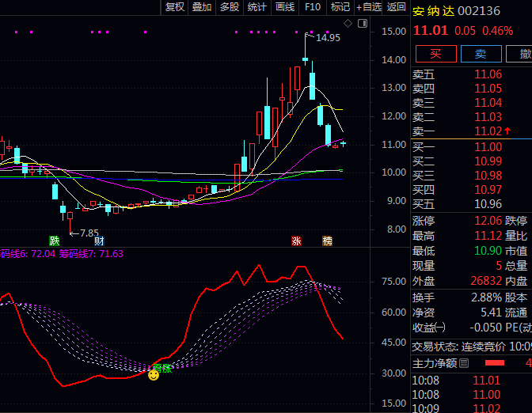Click the blue 卖 sell button
The width and height of the screenshot is (532, 413).
pos(481,54)
